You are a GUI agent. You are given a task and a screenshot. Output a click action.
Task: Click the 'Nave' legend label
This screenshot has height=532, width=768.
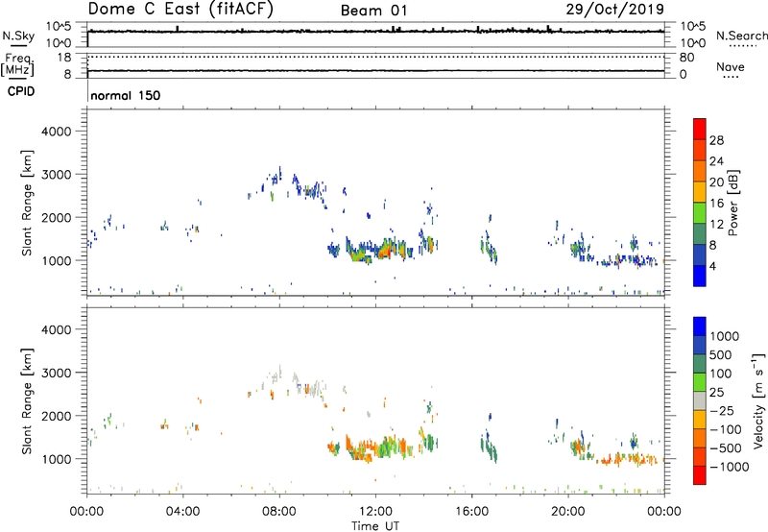731,66
